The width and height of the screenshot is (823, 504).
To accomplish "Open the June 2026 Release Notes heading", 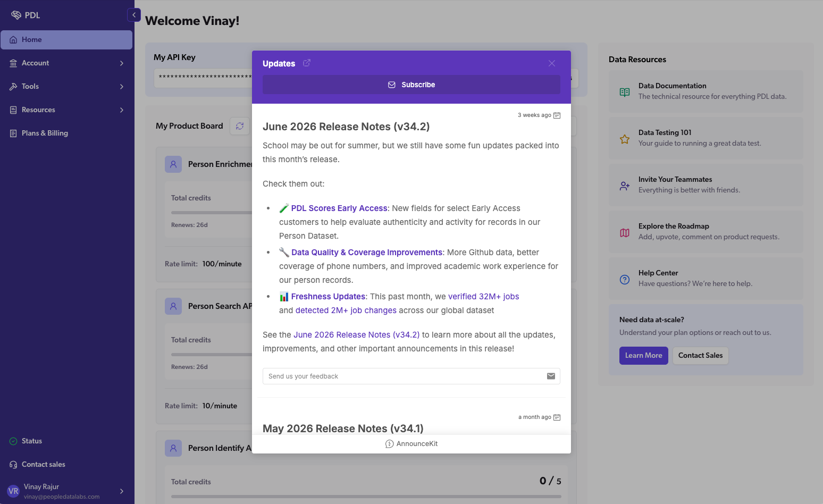I will [346, 127].
